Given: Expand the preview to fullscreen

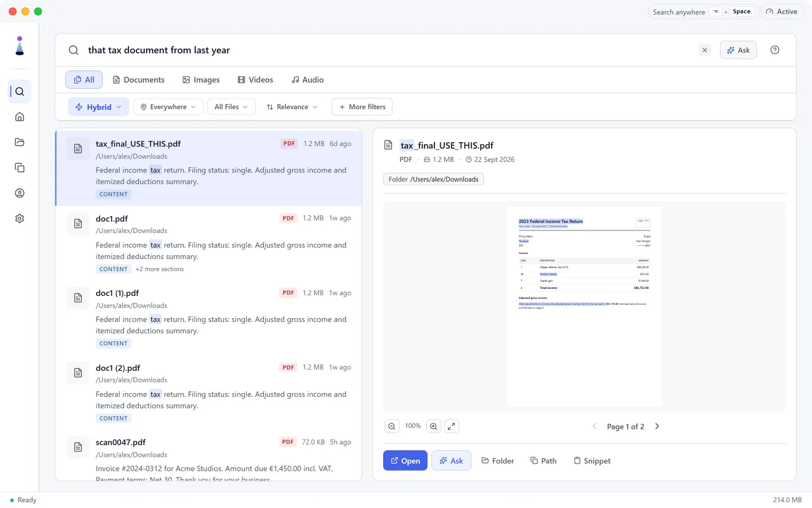Looking at the screenshot, I should pos(451,426).
